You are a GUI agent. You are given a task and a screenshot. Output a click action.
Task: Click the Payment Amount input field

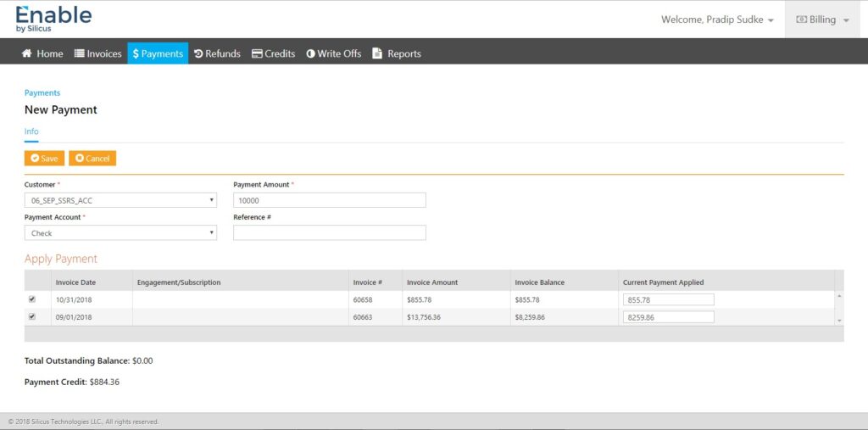coord(330,201)
